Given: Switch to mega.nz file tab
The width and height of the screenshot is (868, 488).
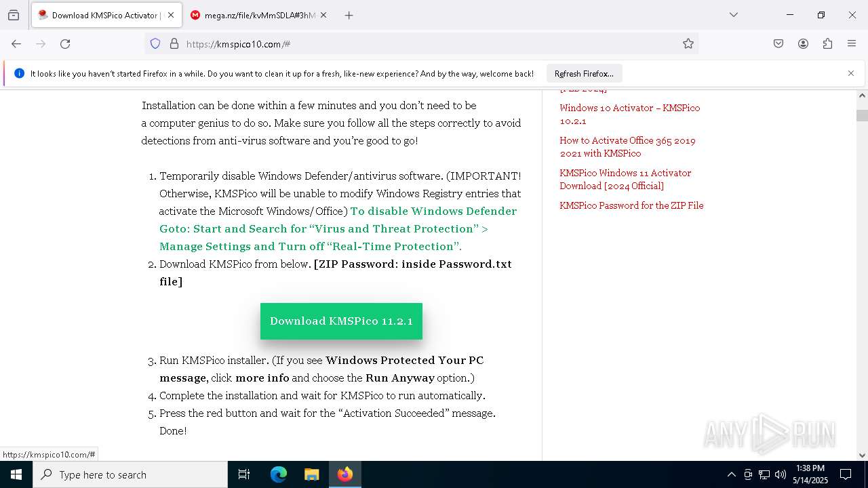Looking at the screenshot, I should (x=260, y=15).
